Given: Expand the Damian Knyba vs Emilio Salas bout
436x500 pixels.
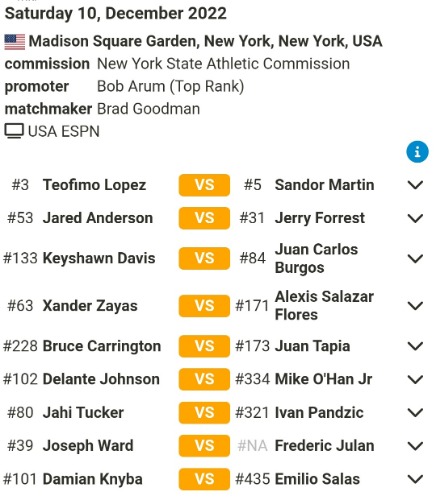Looking at the screenshot, I should point(415,479).
